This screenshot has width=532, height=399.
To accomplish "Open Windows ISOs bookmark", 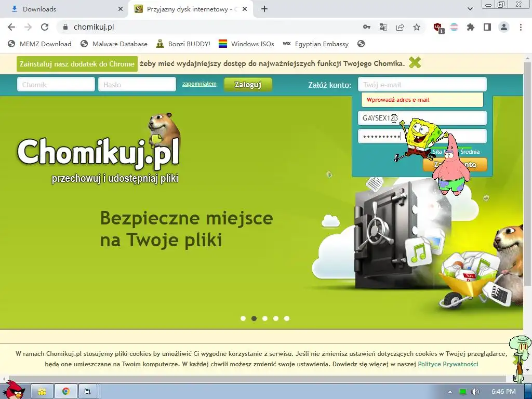I will click(x=246, y=44).
